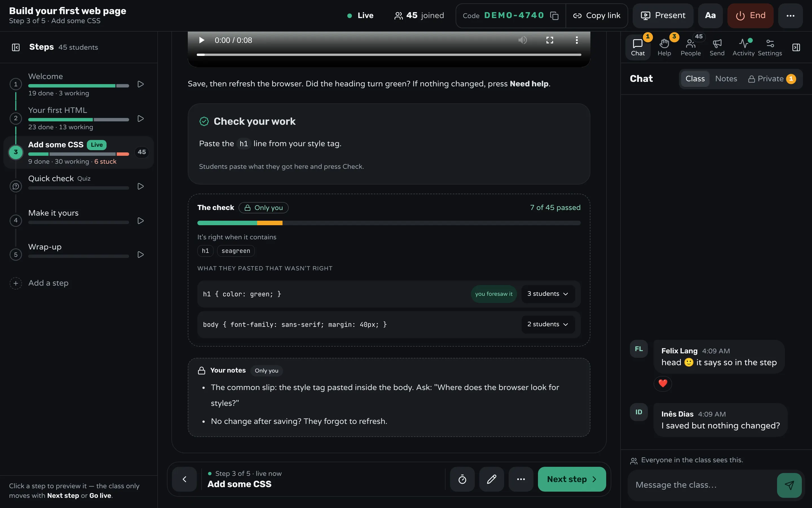Screen dimensions: 812x508
Task: Click the Message the class input field
Action: (702, 485)
